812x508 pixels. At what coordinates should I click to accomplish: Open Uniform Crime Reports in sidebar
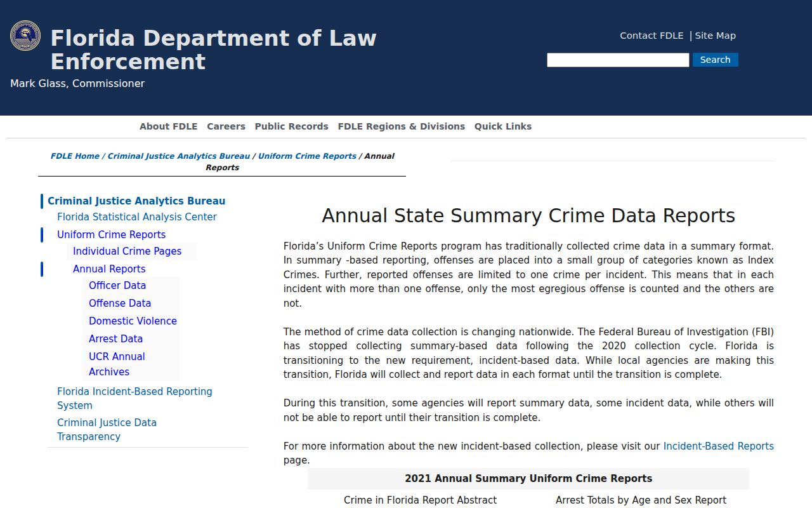click(112, 235)
